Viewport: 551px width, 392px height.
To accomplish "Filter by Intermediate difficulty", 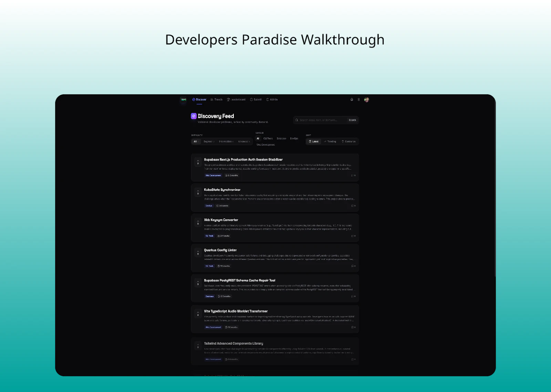I will (x=226, y=142).
